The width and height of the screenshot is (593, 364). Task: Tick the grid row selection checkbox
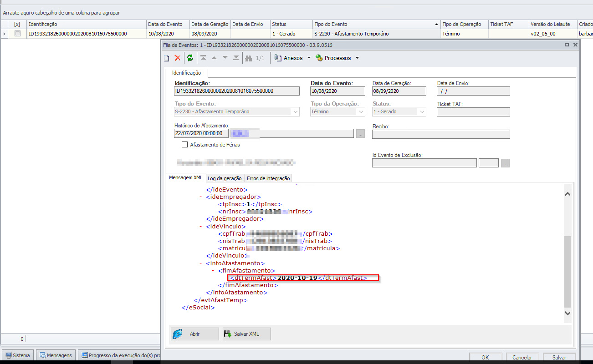tap(17, 34)
